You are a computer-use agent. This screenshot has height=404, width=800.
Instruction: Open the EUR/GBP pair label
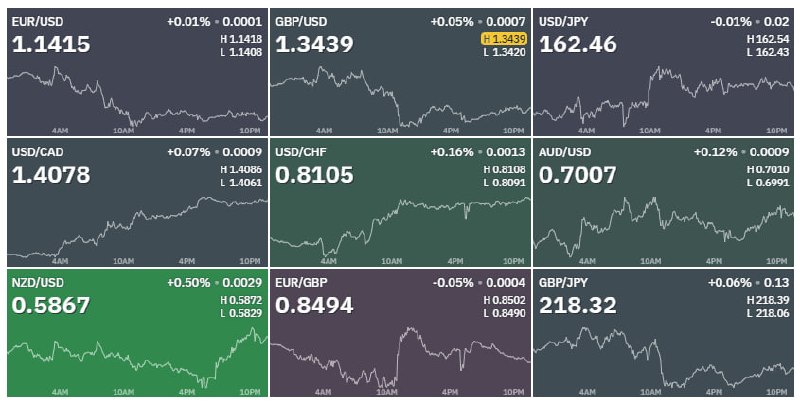point(301,283)
